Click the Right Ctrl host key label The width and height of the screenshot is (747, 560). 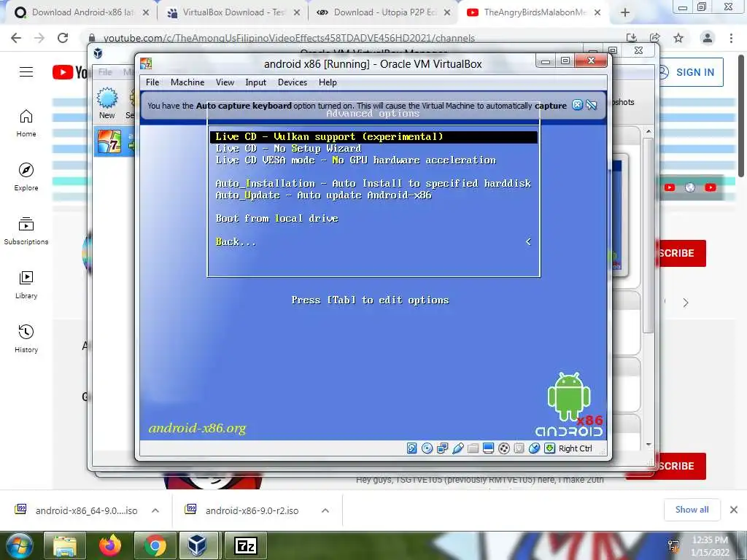tap(575, 448)
